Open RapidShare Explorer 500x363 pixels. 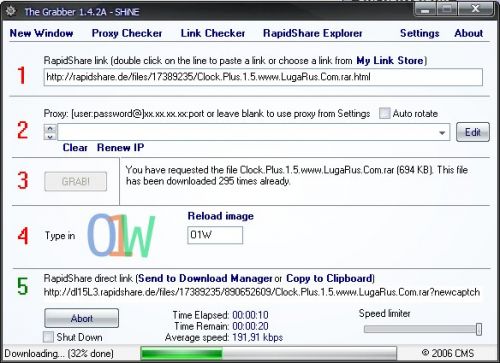click(x=312, y=33)
